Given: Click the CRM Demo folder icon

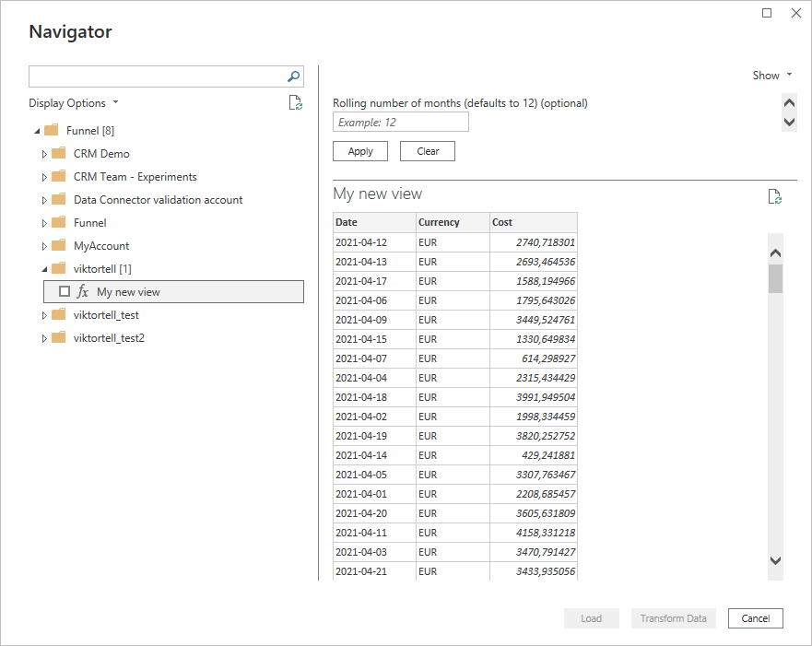Looking at the screenshot, I should (59, 153).
